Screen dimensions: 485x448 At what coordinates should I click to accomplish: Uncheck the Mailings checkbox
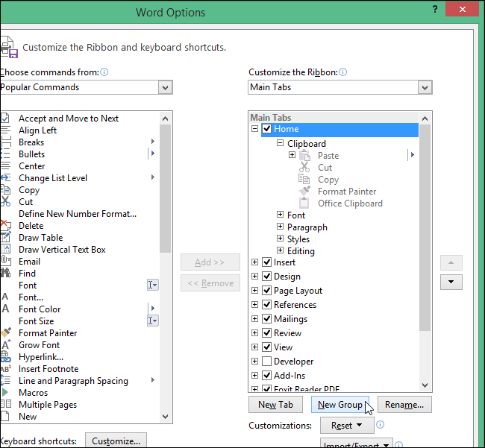pyautogui.click(x=266, y=318)
